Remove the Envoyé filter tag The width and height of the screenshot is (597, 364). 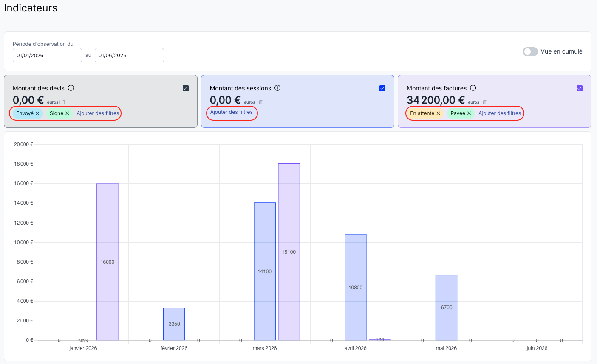(37, 113)
